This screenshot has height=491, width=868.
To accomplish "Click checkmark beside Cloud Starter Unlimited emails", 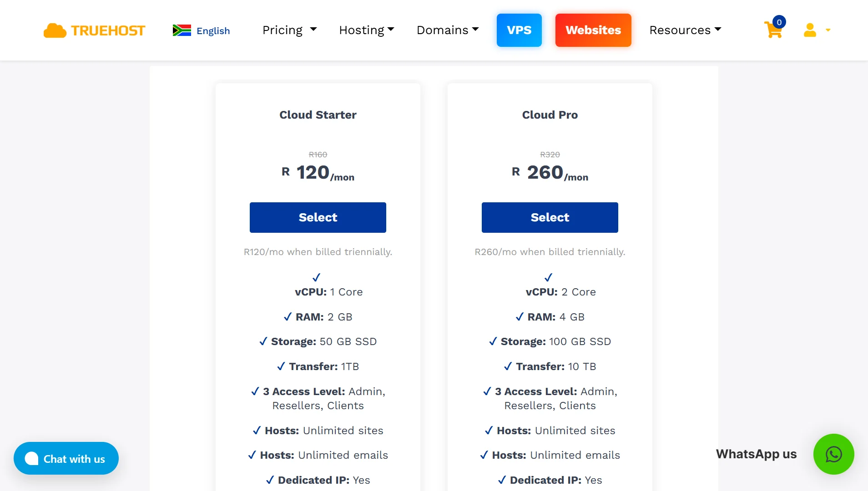I will pos(252,455).
